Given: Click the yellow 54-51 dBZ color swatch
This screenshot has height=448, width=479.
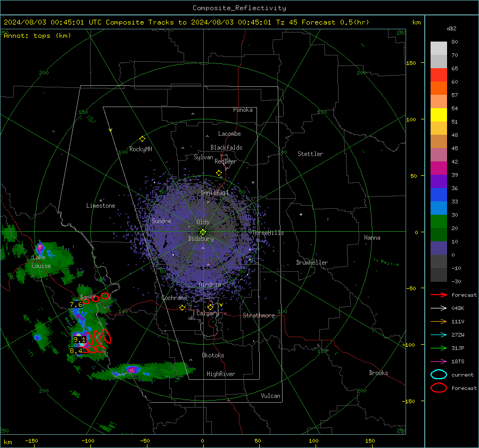Looking at the screenshot, I should [x=439, y=115].
